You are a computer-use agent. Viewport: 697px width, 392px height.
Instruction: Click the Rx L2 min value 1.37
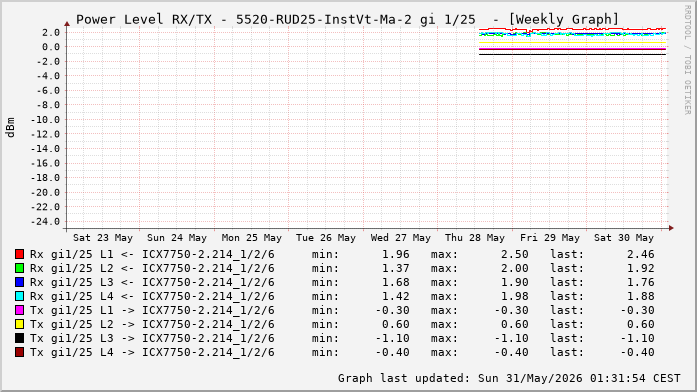tap(396, 268)
